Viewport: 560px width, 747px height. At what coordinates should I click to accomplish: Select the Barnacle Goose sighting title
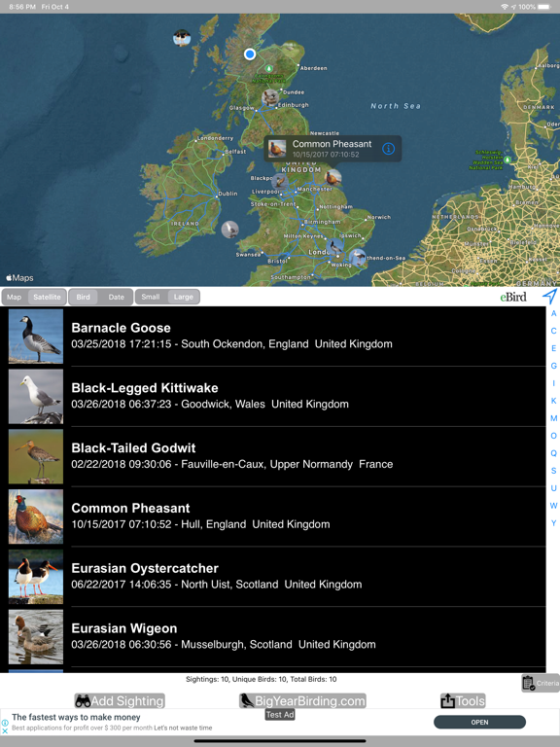[121, 328]
